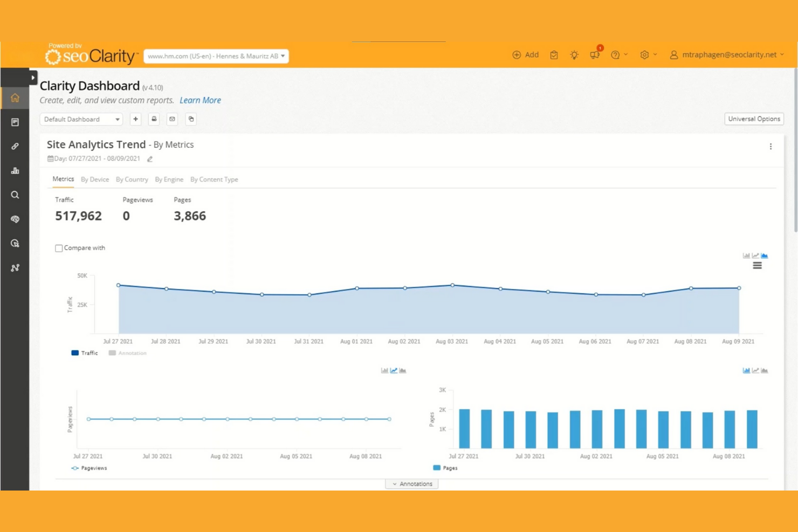Enable the Compare with checkbox
The image size is (798, 532).
pos(59,248)
